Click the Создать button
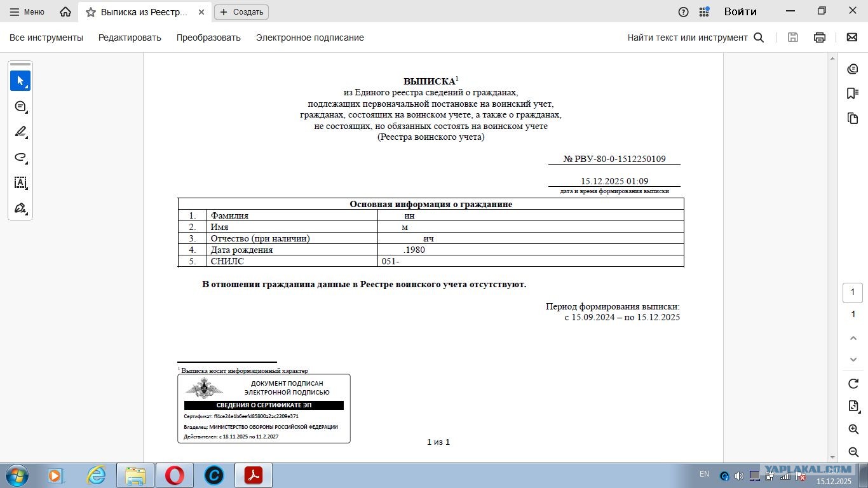Screen dimensions: 868x488 coord(241,12)
